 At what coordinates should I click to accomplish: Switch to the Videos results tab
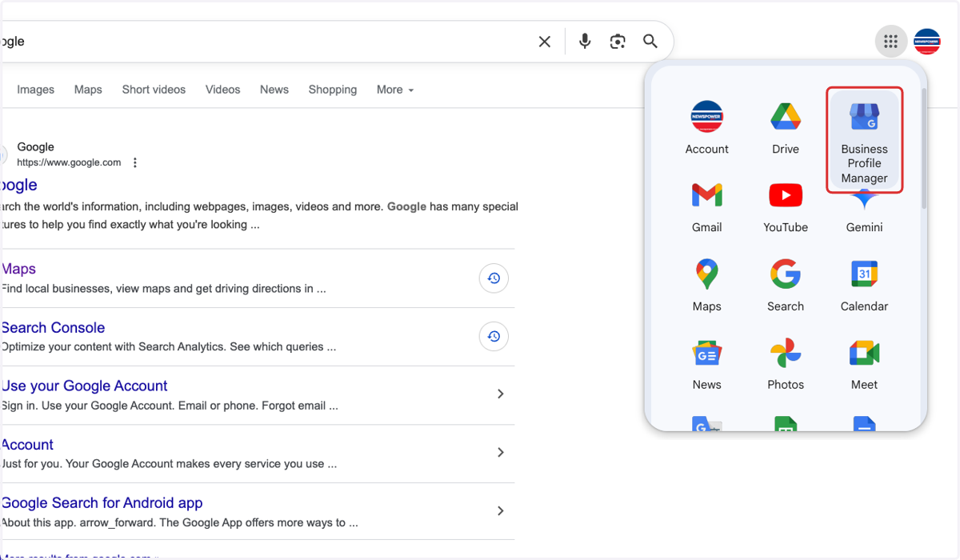click(x=222, y=90)
